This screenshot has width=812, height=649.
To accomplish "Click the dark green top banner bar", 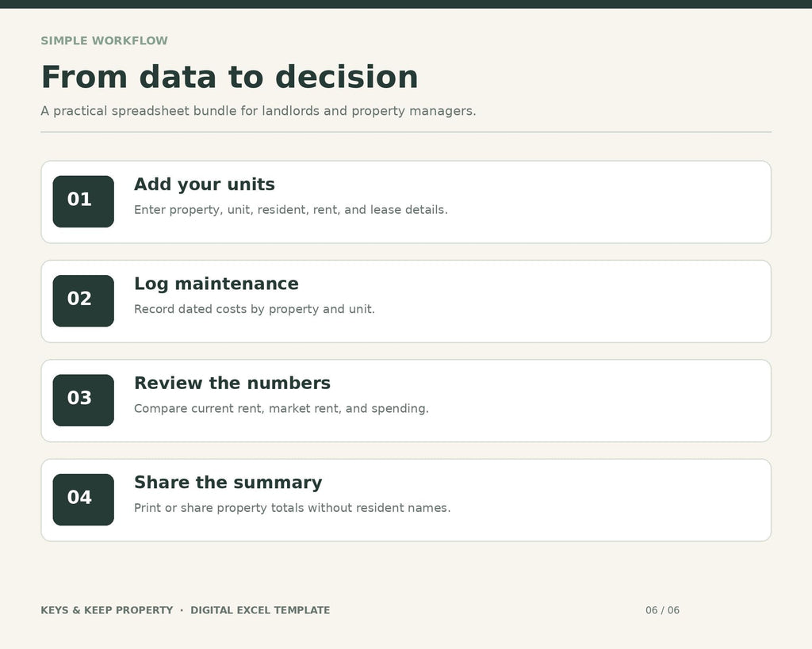I will (x=406, y=4).
